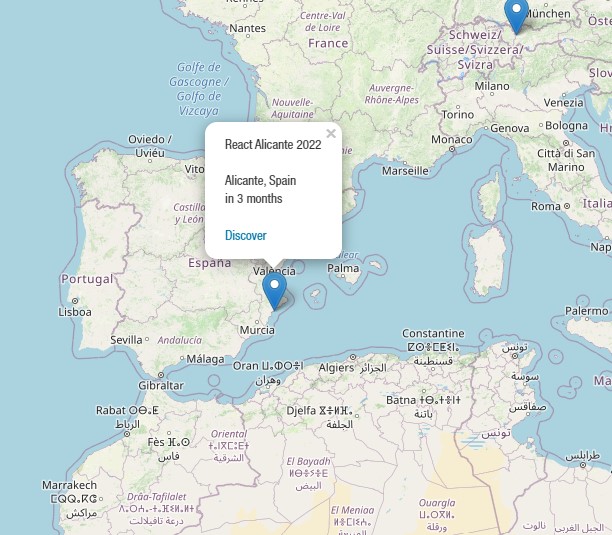Image resolution: width=612 pixels, height=535 pixels.
Task: Click the Palermo city label
Action: 587,311
